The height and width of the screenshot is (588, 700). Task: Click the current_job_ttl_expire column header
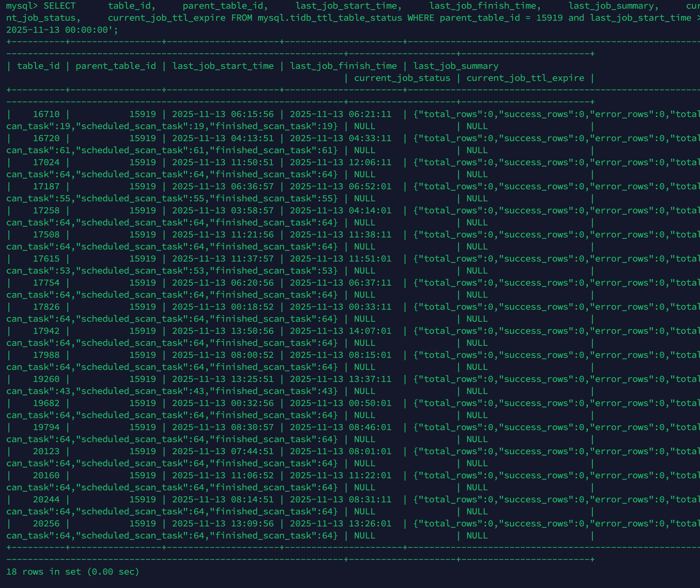[525, 78]
